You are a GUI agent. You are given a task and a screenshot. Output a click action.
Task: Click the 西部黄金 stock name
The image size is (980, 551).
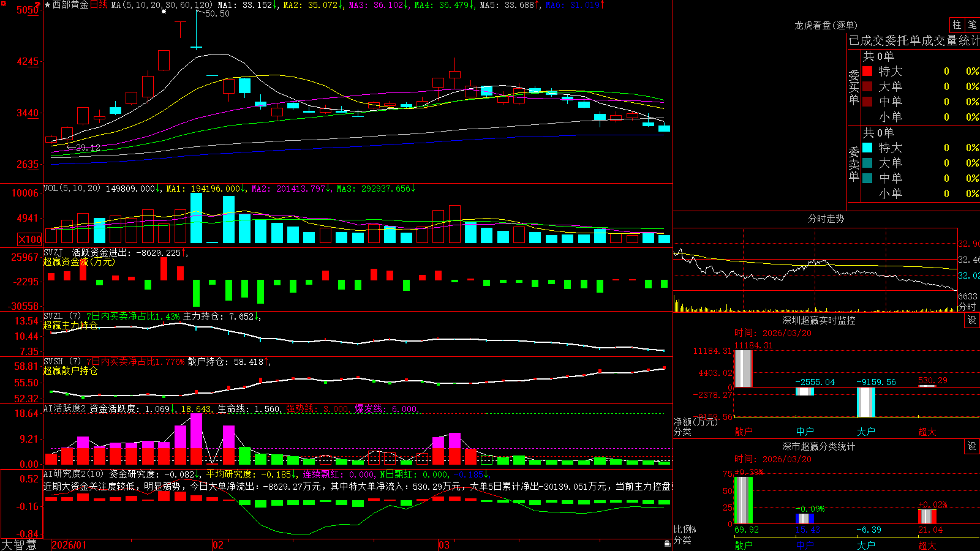point(70,5)
